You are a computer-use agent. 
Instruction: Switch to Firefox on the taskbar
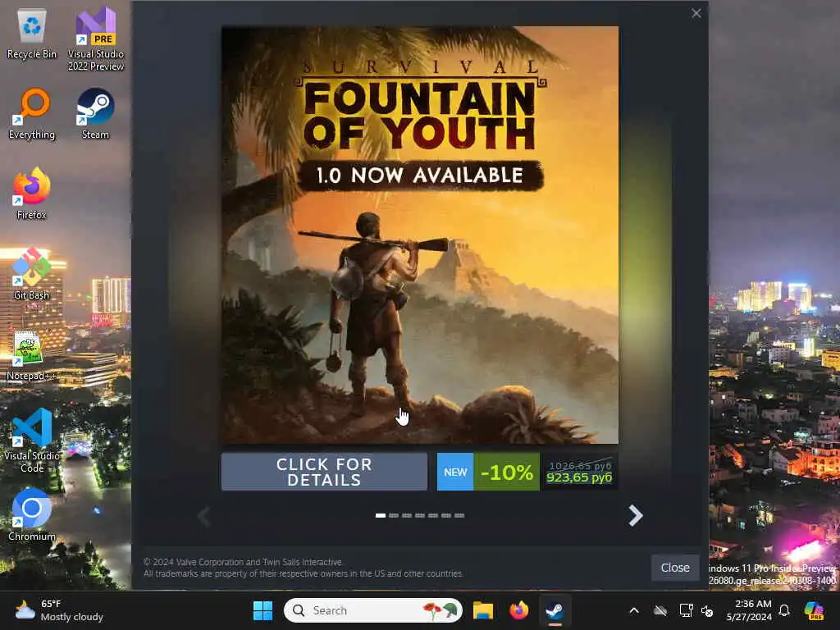click(518, 610)
